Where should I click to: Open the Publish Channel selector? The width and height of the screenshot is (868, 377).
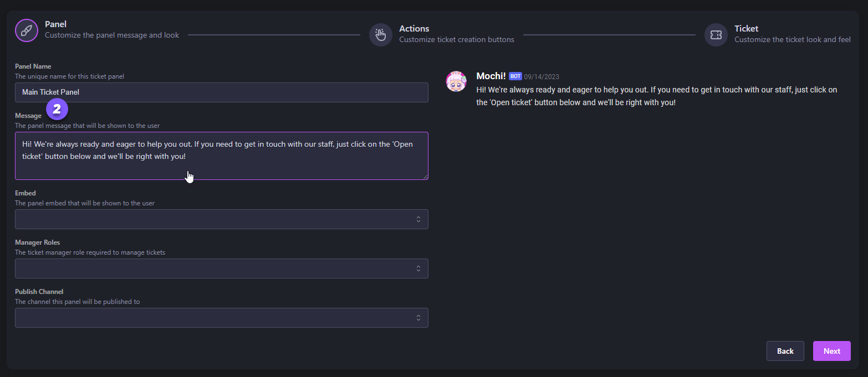(x=221, y=318)
